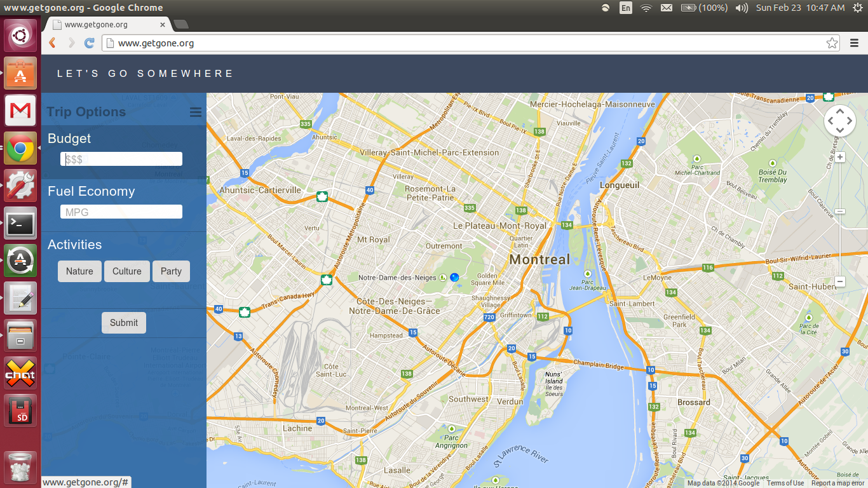This screenshot has width=868, height=488.
Task: Click the map pan control wheel
Action: tap(840, 121)
